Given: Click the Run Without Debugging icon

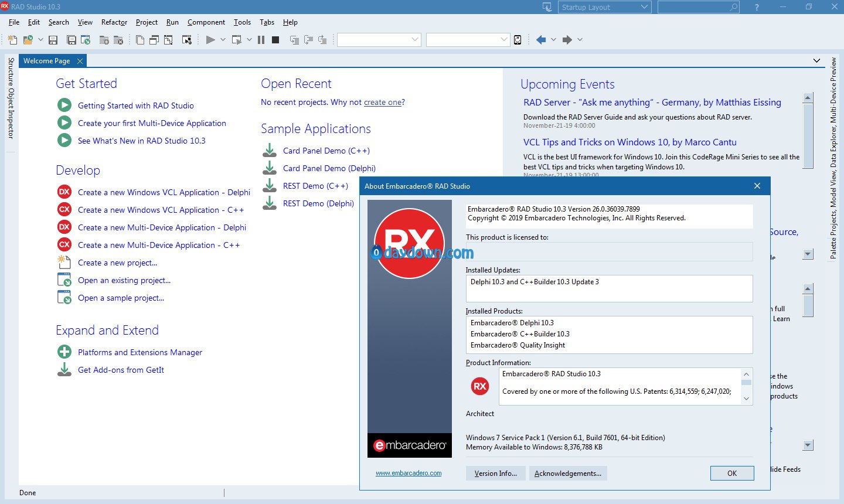Looking at the screenshot, I should (237, 40).
